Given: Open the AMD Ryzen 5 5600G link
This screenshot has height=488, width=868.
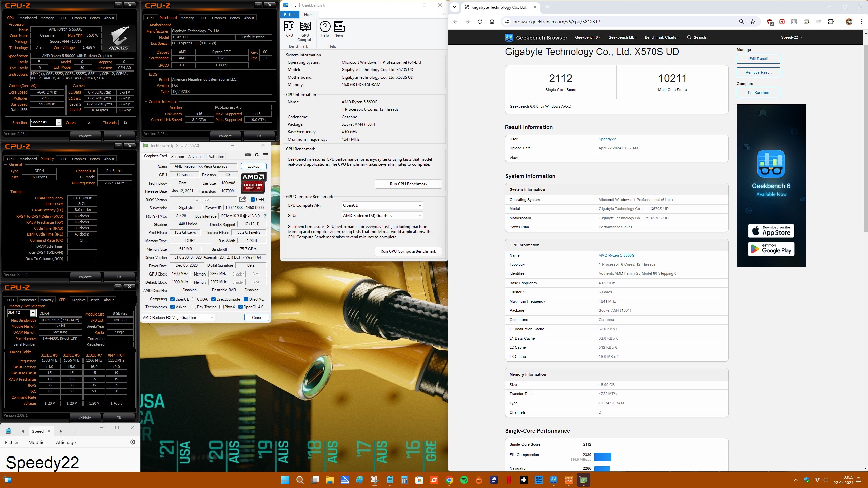Looking at the screenshot, I should click(616, 255).
